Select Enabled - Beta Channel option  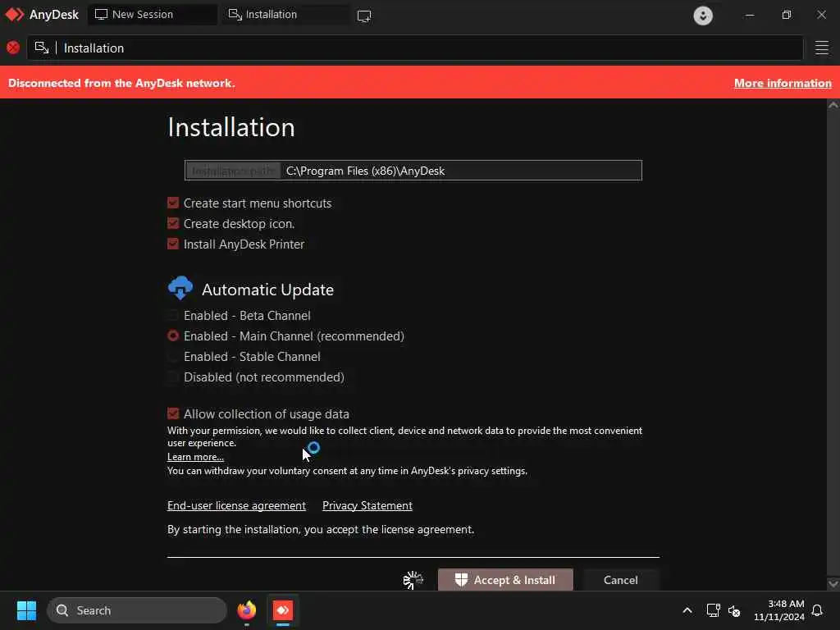click(172, 315)
